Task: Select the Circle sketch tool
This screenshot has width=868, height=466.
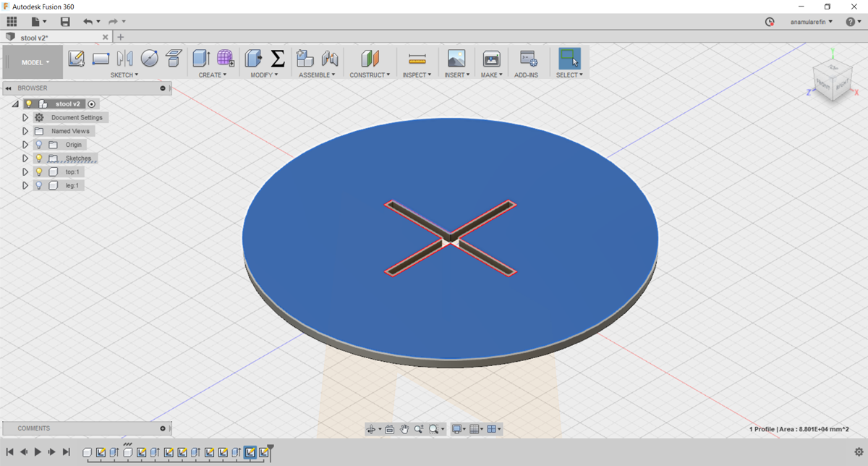Action: tap(149, 59)
